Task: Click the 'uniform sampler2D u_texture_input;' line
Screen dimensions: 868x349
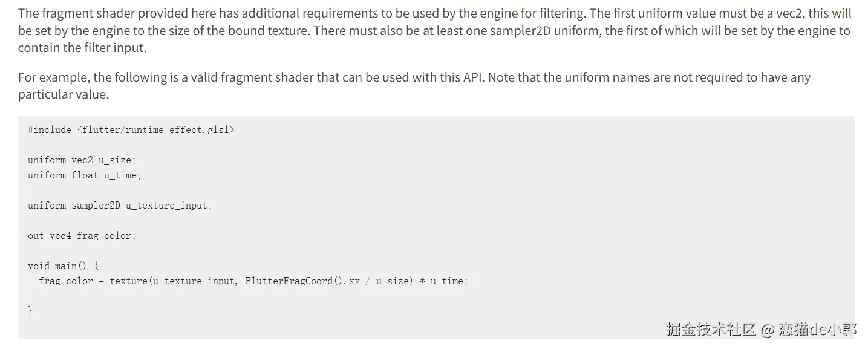Action: (x=120, y=205)
